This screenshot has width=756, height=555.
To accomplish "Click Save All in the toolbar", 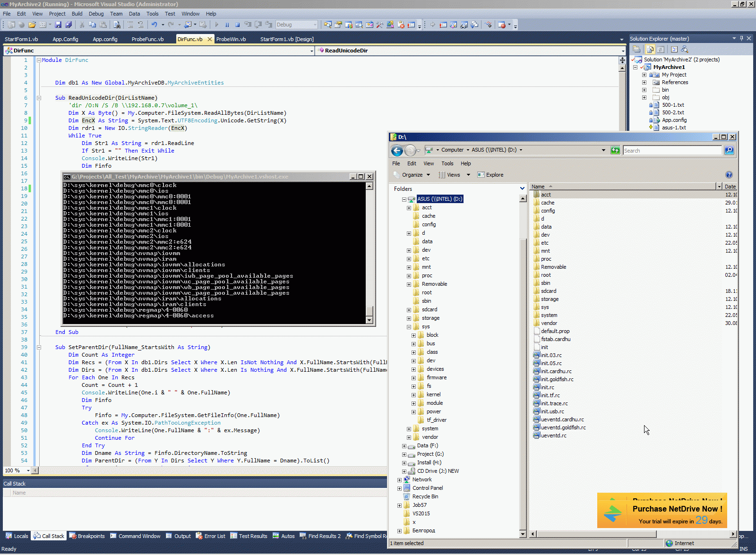I will tap(69, 25).
